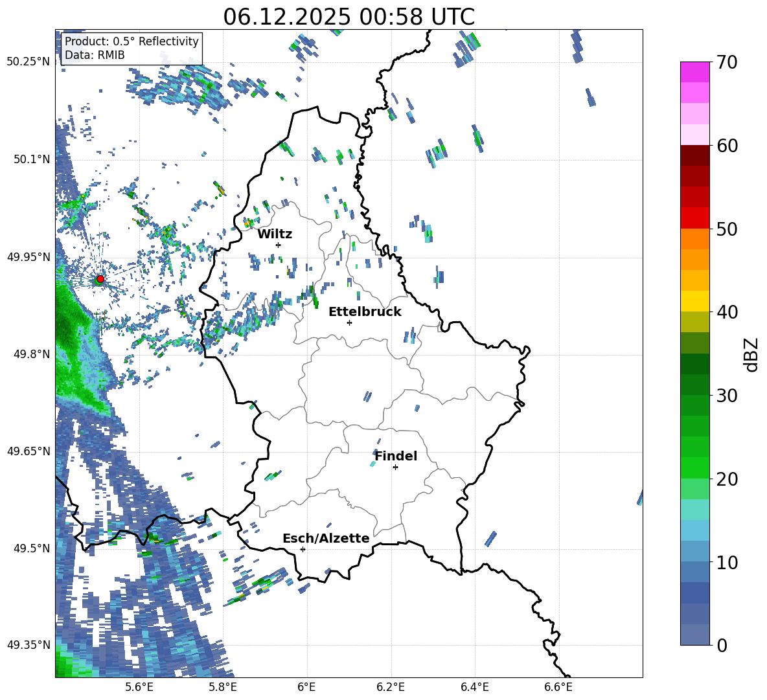
Task: Click the Wiltz city label
Action: click(x=275, y=234)
